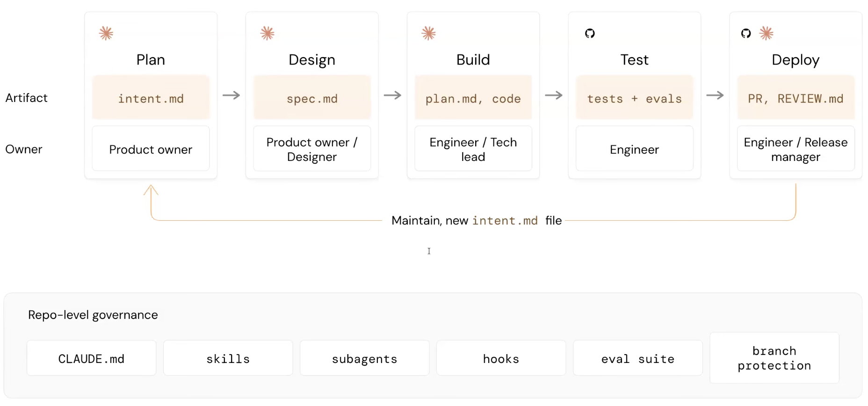Click the Claude starburst icon in Deploy card
This screenshot has height=406, width=868.
(767, 33)
